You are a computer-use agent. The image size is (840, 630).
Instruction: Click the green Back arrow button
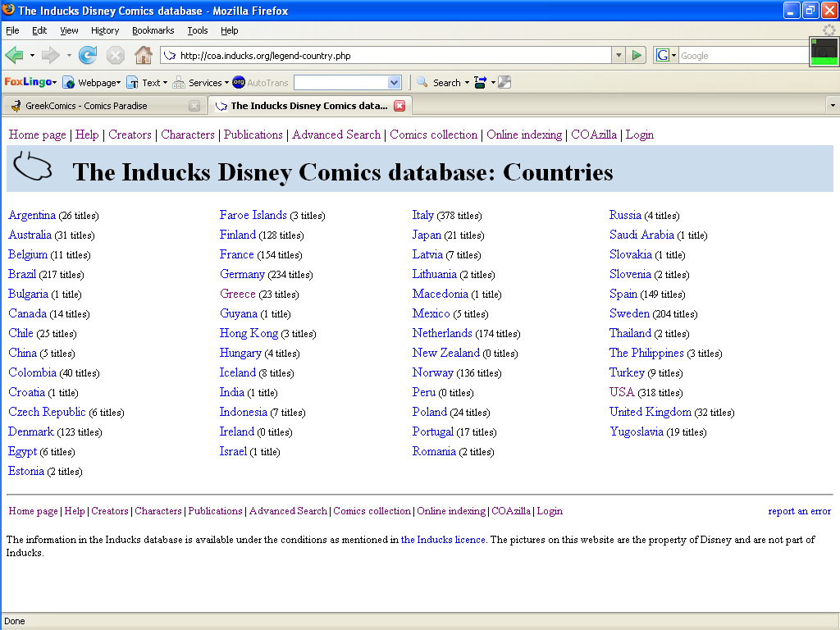[15, 55]
